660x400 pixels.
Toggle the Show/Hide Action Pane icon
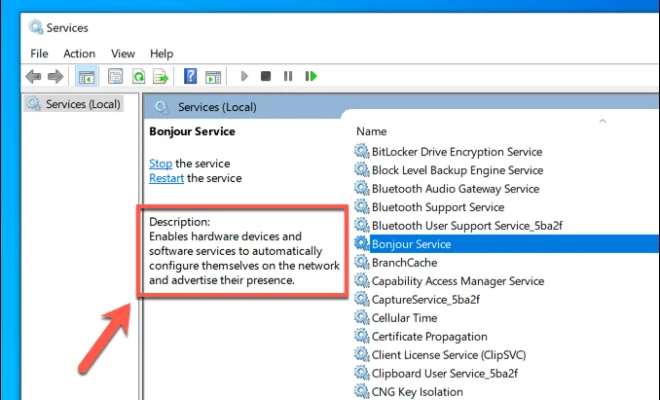point(213,77)
